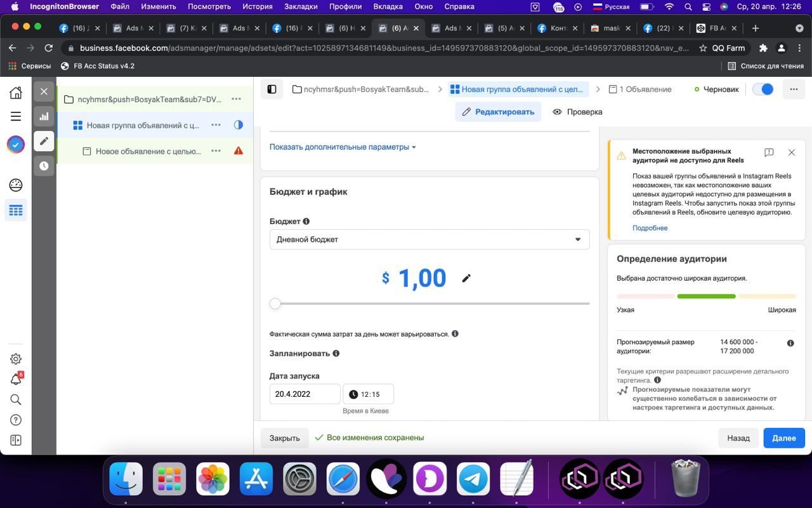Open more options for the ad row

pos(216,151)
